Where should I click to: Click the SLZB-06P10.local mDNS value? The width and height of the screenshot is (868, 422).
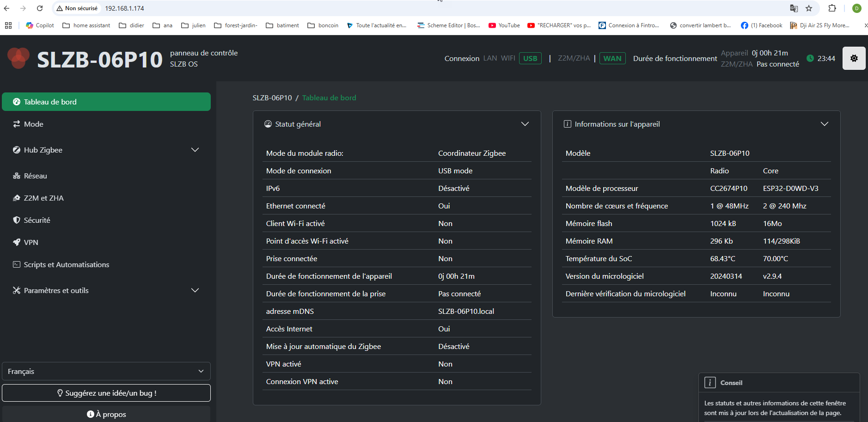click(x=466, y=311)
